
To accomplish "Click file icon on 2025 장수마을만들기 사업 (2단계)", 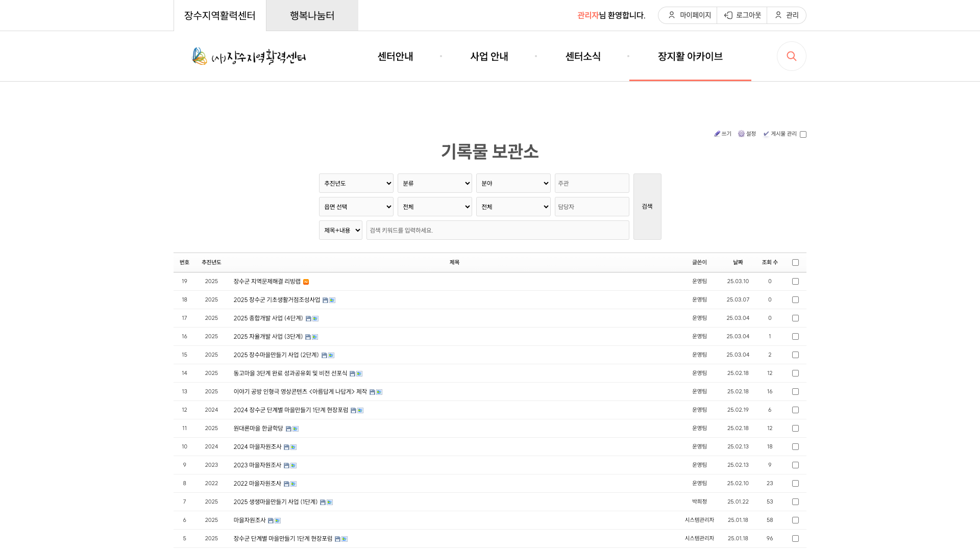I will click(x=324, y=355).
